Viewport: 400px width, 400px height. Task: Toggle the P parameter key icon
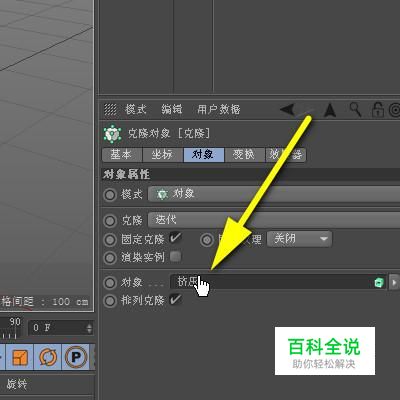pos(76,357)
